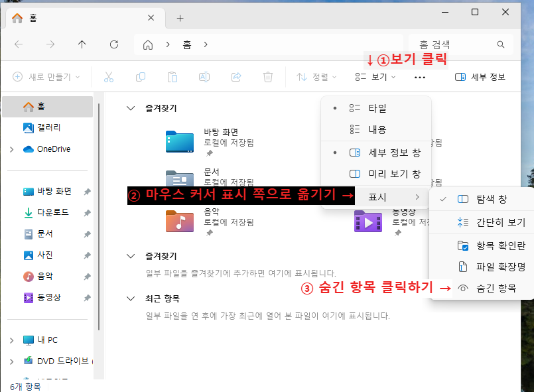Select 내용 view layout
The image size is (534, 392).
tap(376, 129)
